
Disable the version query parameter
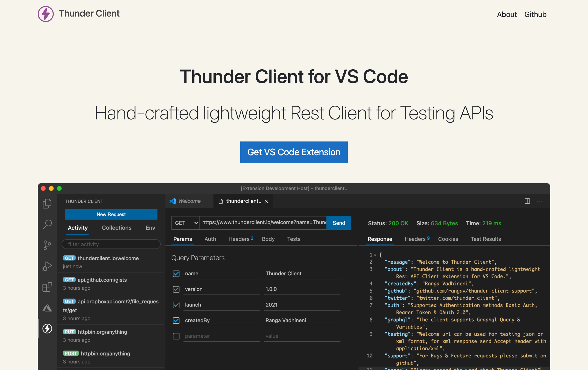click(x=176, y=289)
